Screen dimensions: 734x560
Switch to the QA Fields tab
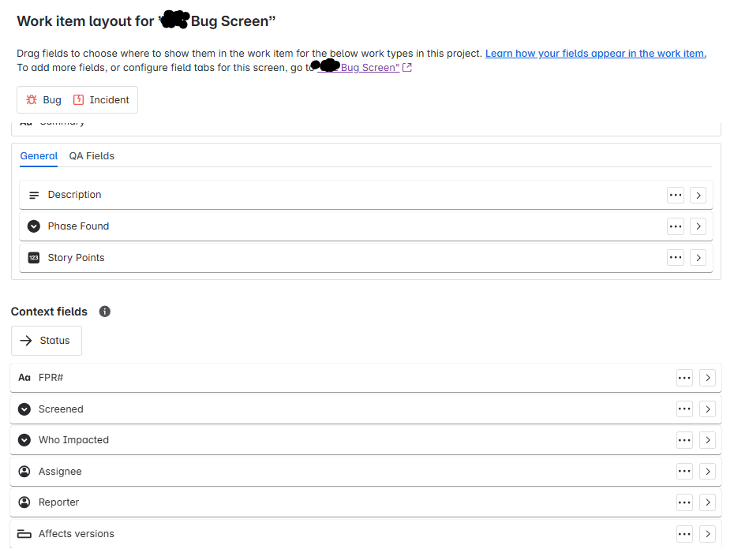pyautogui.click(x=92, y=156)
